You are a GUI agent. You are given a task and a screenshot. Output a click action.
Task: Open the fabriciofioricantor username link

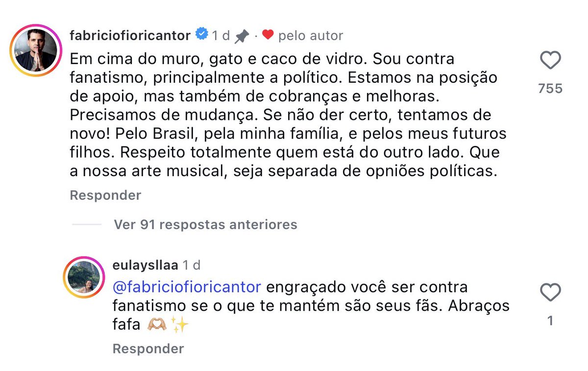[130, 36]
